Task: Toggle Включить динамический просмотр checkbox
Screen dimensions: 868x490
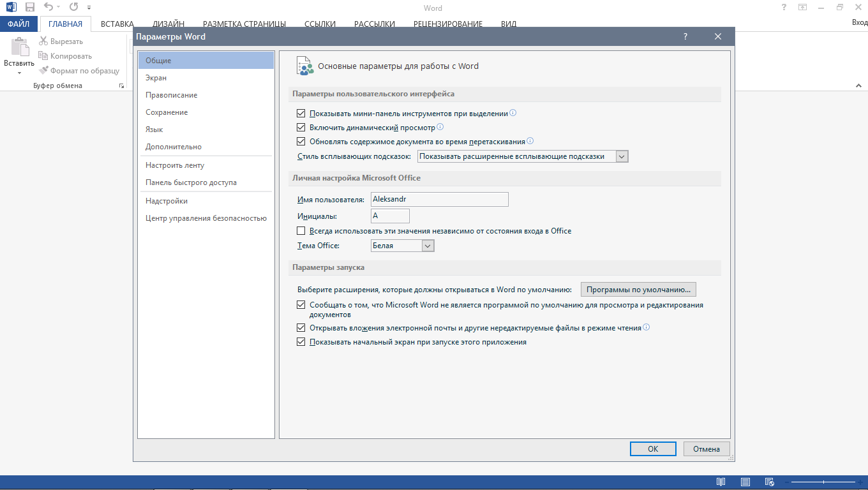Action: (301, 128)
